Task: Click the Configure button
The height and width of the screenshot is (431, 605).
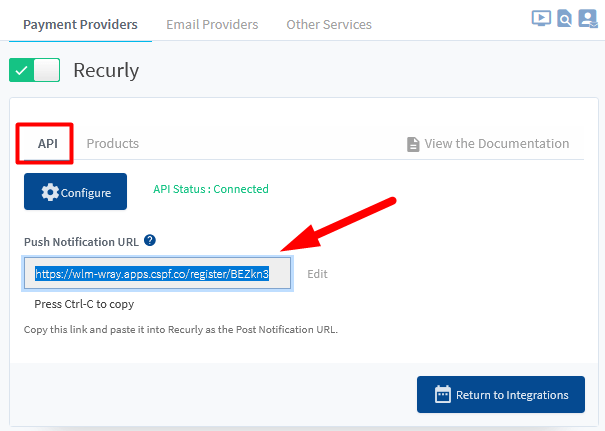Action: pos(75,192)
